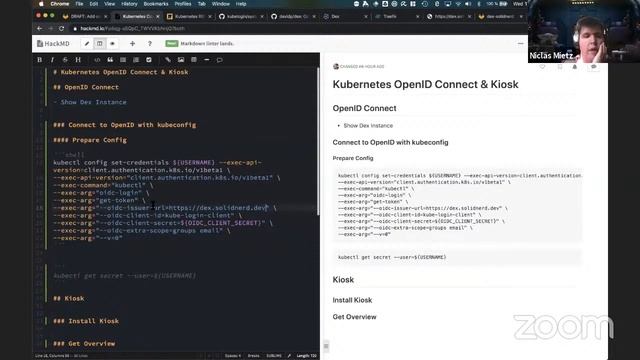Image resolution: width=640 pixels, height=360 pixels.
Task: Open the Apple menu
Action: click(41, 4)
